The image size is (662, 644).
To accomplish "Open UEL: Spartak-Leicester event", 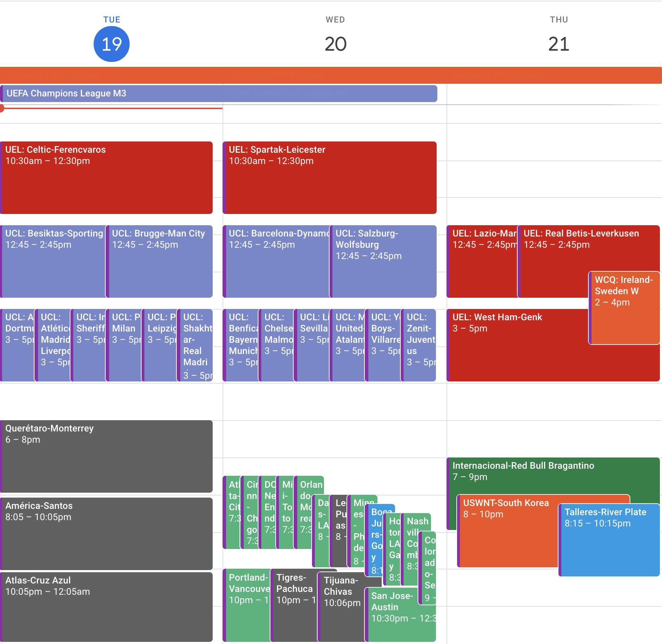I will [x=330, y=178].
